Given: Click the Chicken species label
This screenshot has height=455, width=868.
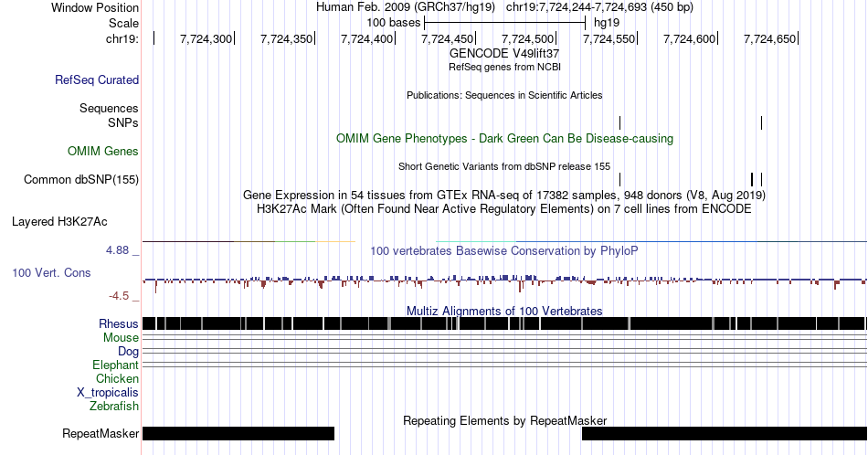Looking at the screenshot, I should click(117, 378).
